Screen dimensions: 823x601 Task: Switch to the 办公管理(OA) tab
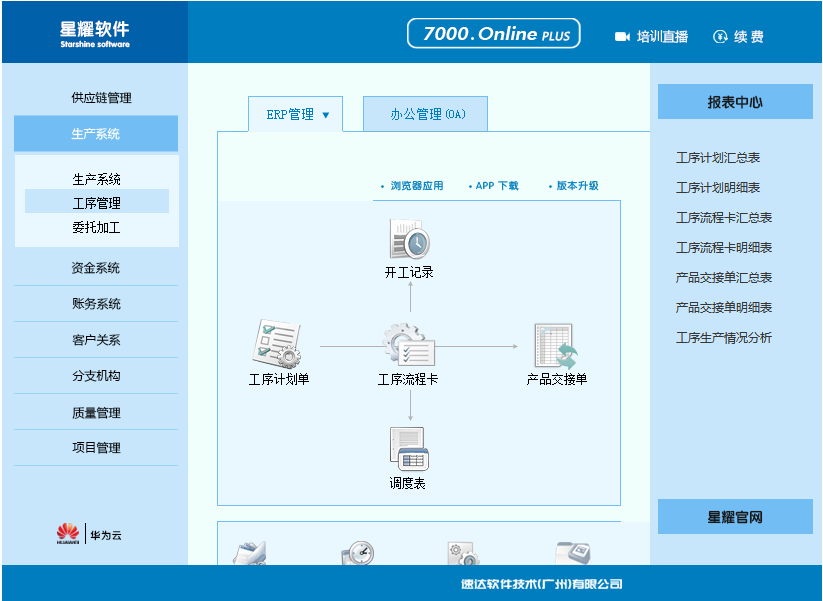pyautogui.click(x=425, y=114)
